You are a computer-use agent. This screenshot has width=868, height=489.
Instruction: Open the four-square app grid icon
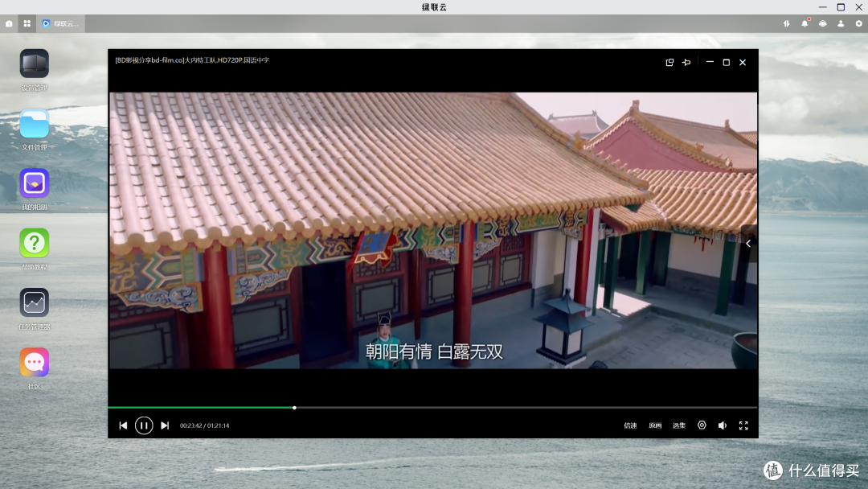point(27,23)
